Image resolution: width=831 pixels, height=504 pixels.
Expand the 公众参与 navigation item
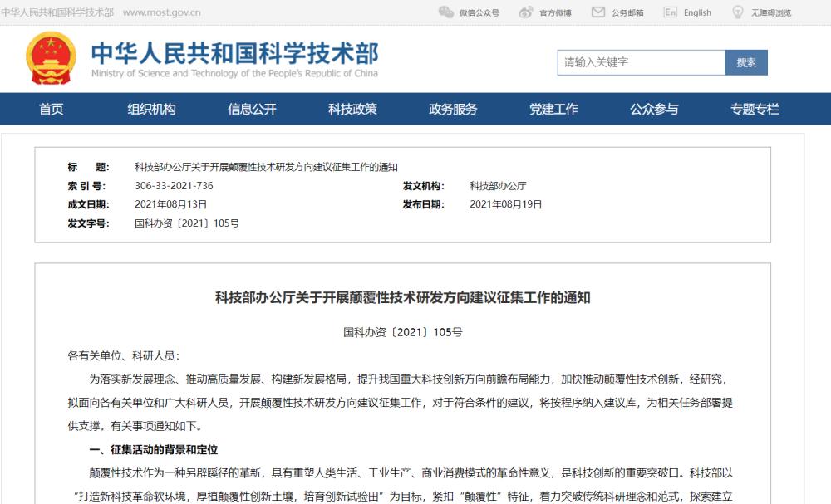(652, 109)
